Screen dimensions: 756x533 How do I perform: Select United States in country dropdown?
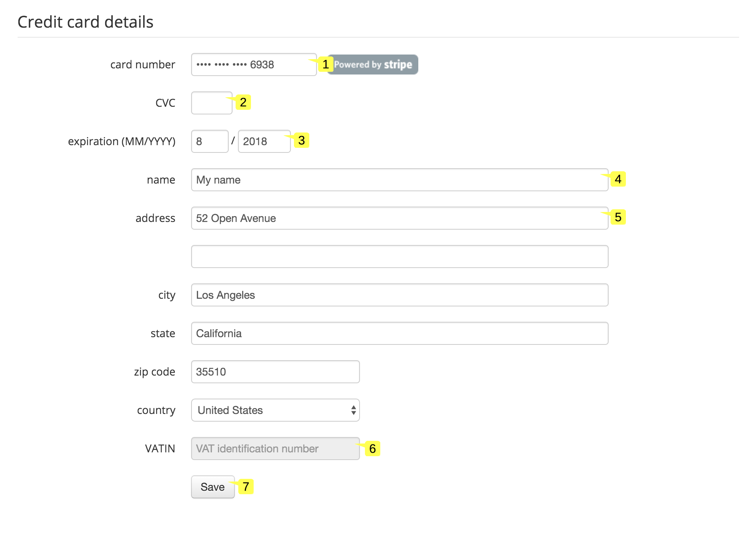[275, 410]
